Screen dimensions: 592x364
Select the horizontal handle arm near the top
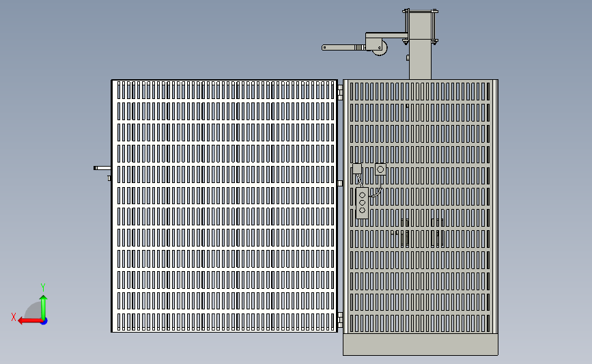coord(343,48)
